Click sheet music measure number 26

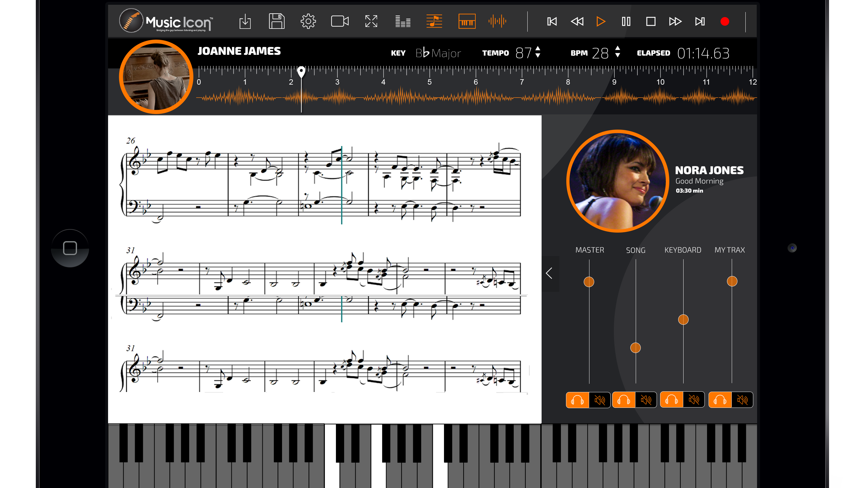coord(131,140)
